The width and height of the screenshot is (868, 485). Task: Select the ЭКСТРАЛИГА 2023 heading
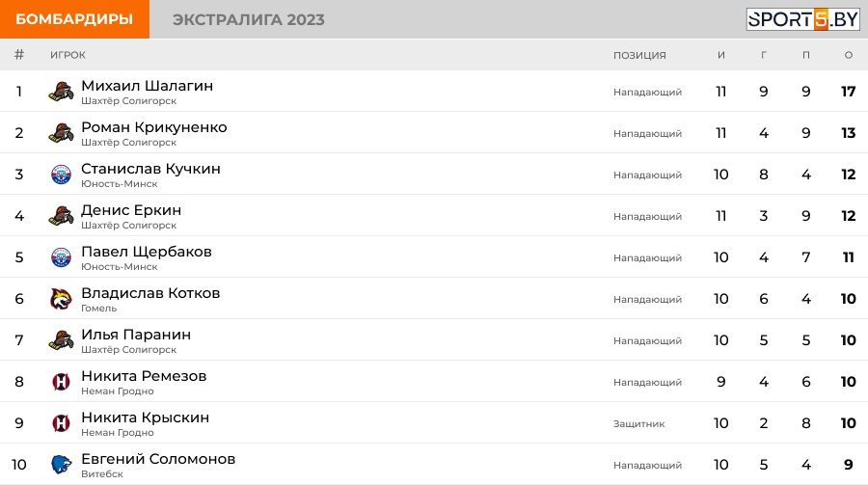coord(249,19)
